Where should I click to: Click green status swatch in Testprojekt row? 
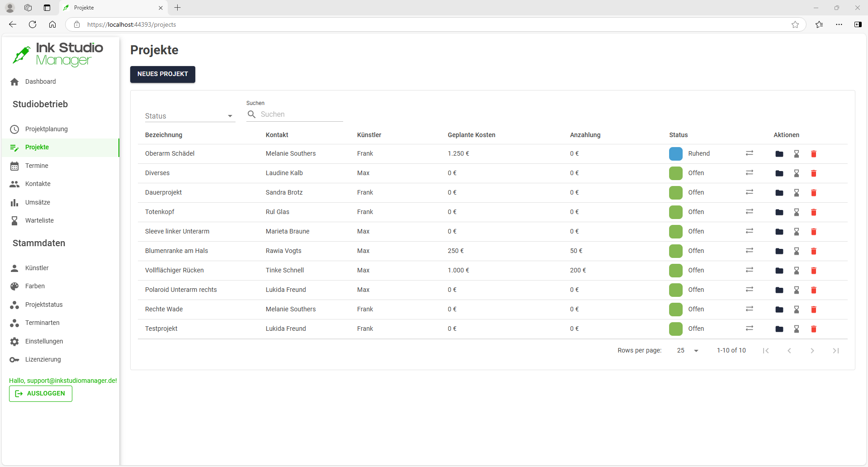click(675, 329)
